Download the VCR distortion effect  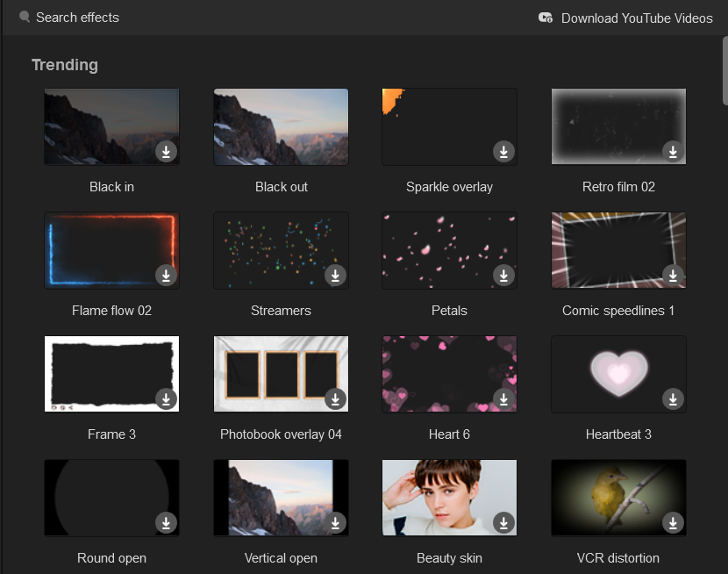coord(673,523)
